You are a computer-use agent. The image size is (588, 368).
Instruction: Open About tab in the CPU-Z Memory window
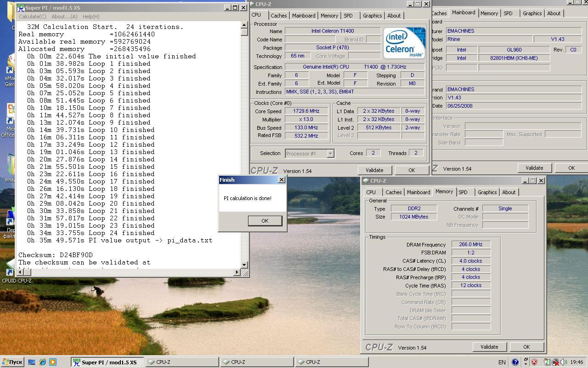509,192
